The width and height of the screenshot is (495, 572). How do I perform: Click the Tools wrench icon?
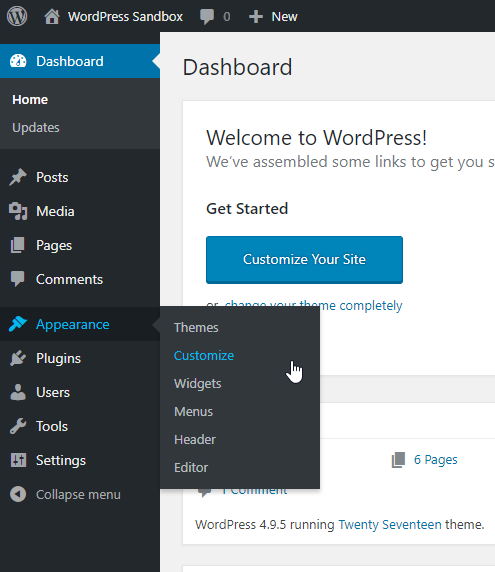pos(18,426)
